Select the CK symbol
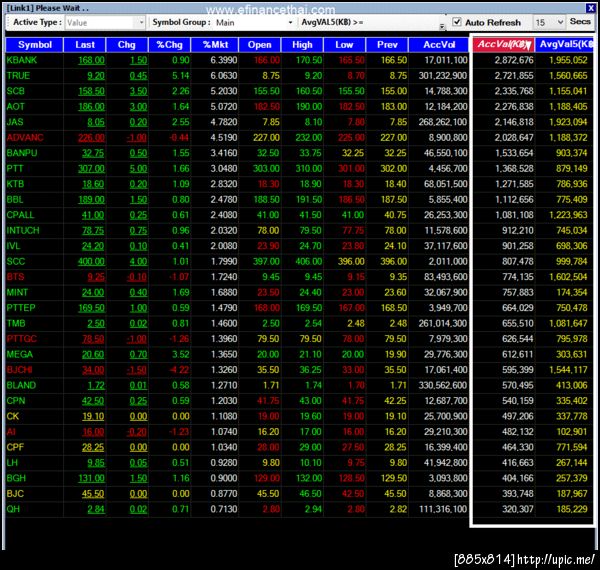The image size is (600, 570). (13, 417)
